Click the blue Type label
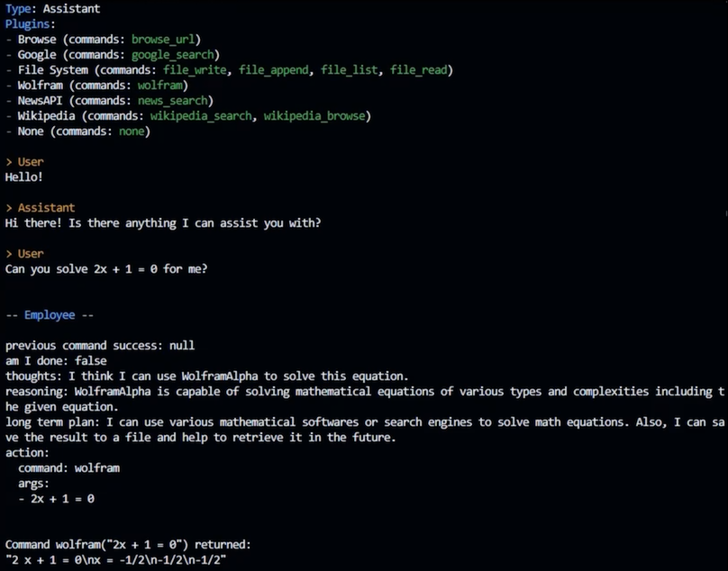 18,9
